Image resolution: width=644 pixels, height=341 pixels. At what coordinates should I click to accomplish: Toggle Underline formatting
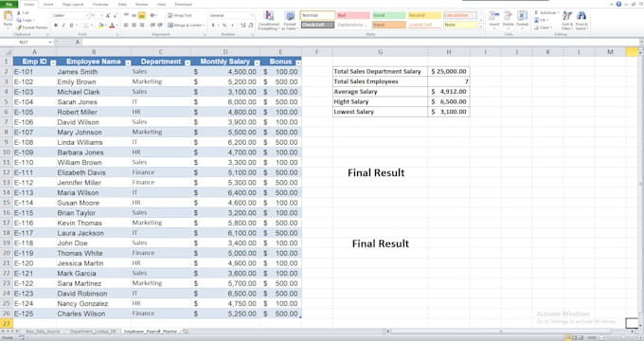[x=71, y=26]
